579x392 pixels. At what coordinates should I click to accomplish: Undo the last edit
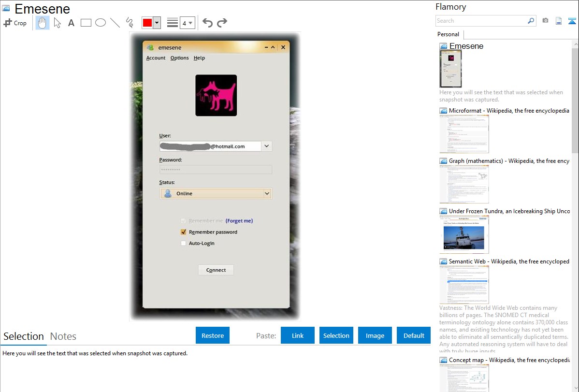[x=207, y=23]
